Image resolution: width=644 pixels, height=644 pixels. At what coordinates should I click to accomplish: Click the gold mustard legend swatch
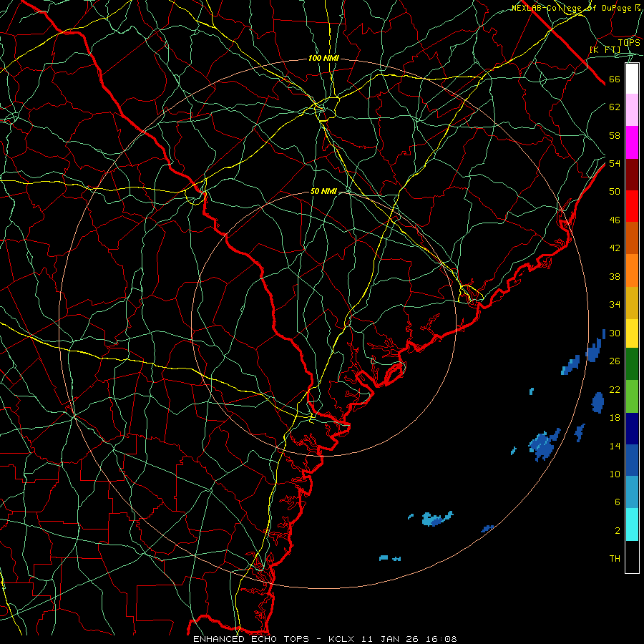(x=632, y=303)
